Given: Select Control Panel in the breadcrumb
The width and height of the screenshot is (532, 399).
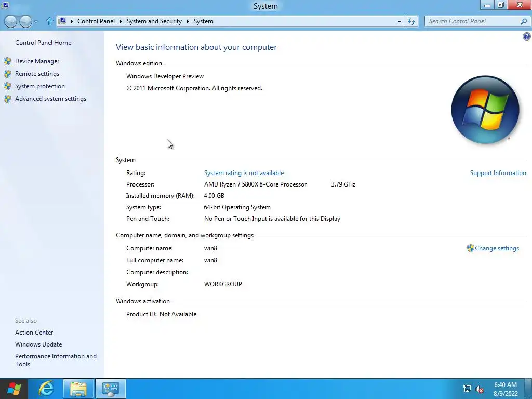Looking at the screenshot, I should click(96, 21).
